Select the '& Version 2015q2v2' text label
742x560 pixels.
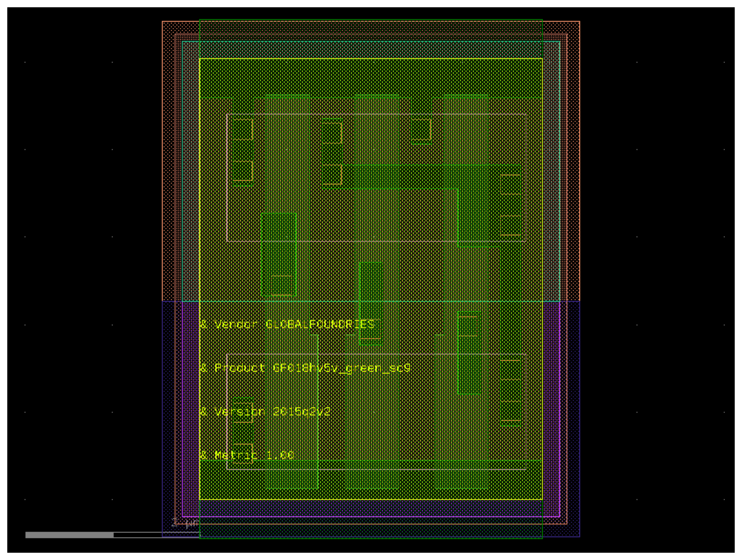point(265,412)
